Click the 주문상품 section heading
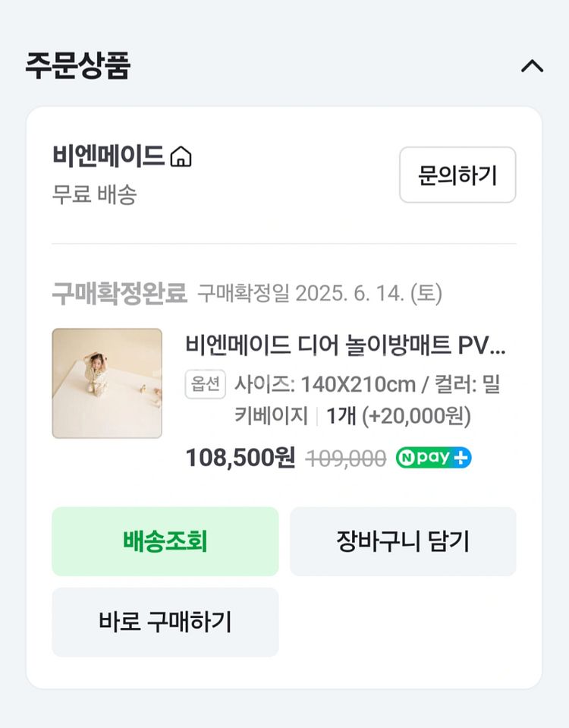The height and width of the screenshot is (728, 569). [77, 66]
